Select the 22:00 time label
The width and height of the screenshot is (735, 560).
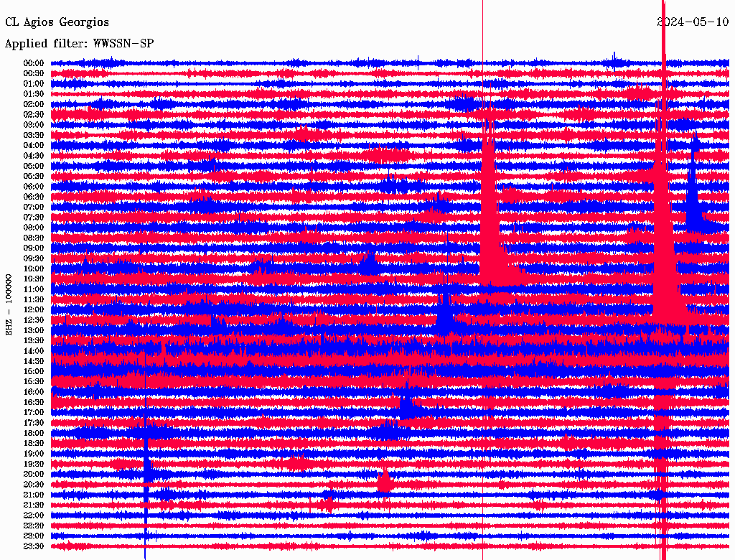click(34, 515)
